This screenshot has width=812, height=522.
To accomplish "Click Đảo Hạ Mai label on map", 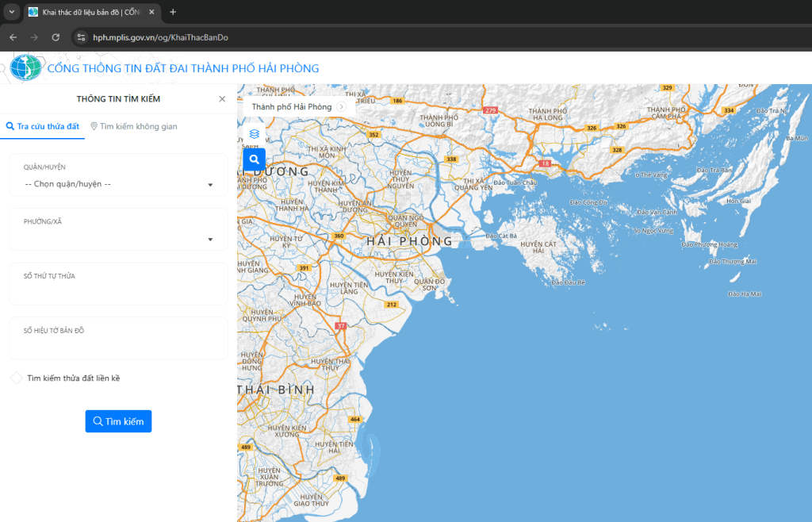I will (745, 294).
